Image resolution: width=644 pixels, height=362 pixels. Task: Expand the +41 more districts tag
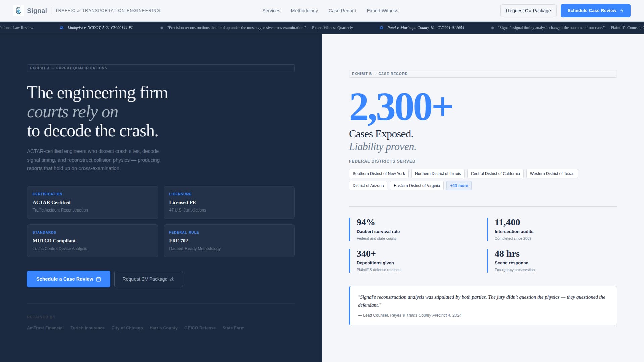(x=459, y=186)
